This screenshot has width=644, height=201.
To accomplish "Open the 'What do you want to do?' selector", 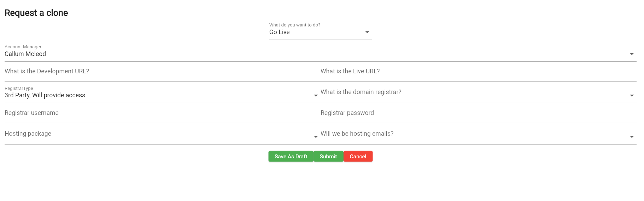I will click(x=316, y=32).
